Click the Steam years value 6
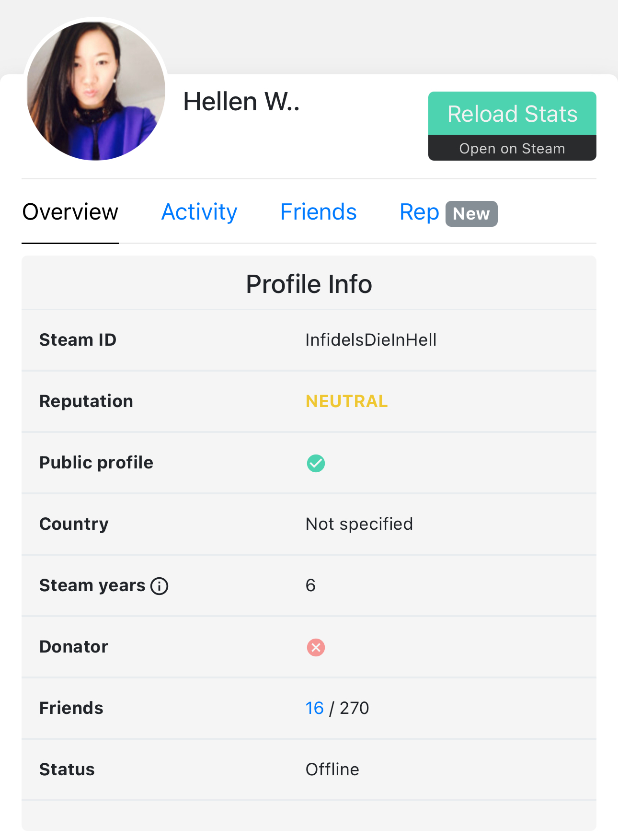Viewport: 618px width, 840px height. (310, 585)
